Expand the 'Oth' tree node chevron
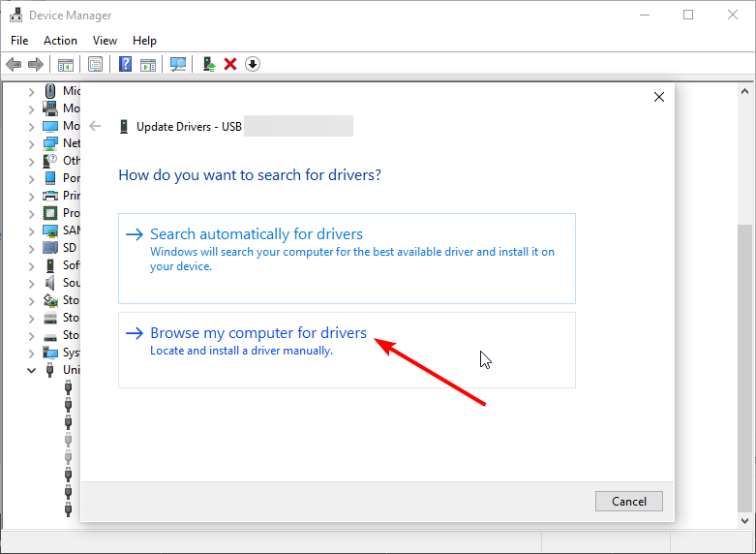 (31, 161)
